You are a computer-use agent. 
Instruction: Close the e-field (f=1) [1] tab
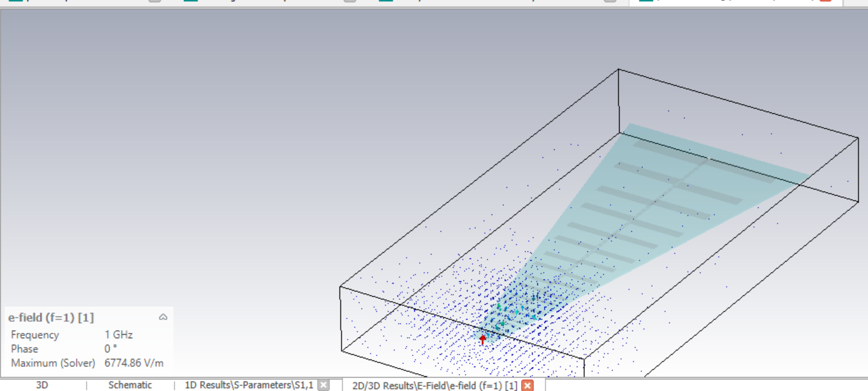point(527,386)
